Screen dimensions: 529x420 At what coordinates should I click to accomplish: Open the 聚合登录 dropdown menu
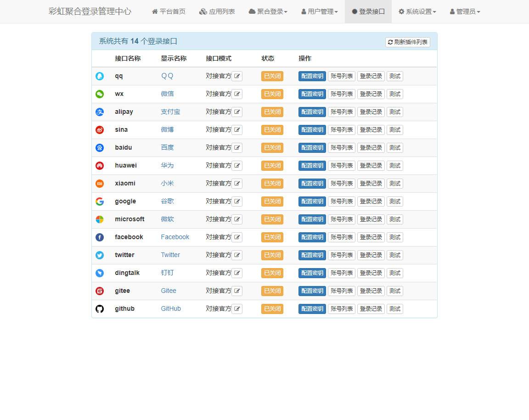(268, 12)
